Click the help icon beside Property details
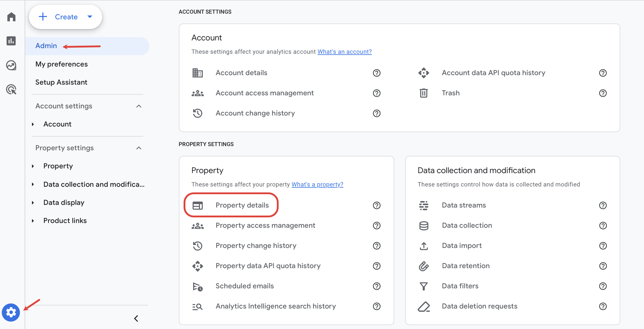 click(x=376, y=205)
